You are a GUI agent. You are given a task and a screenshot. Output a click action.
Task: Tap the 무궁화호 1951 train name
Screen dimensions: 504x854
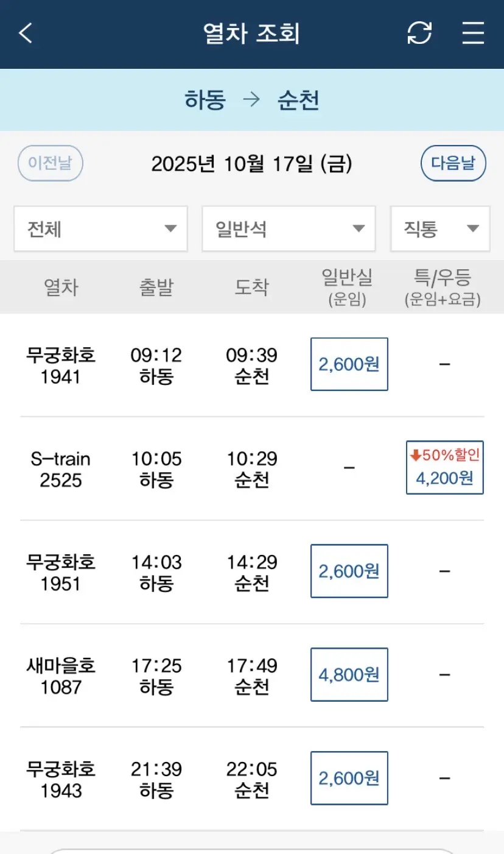coord(61,573)
